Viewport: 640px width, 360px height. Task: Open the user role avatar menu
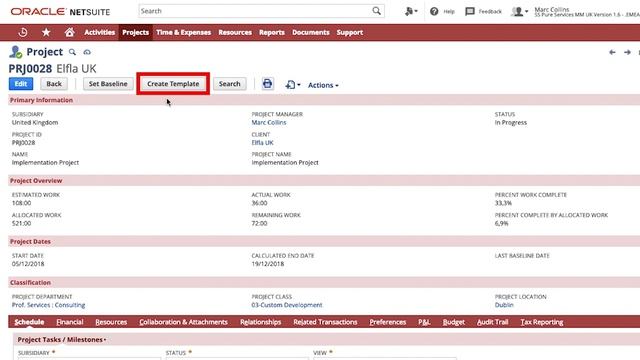(520, 11)
